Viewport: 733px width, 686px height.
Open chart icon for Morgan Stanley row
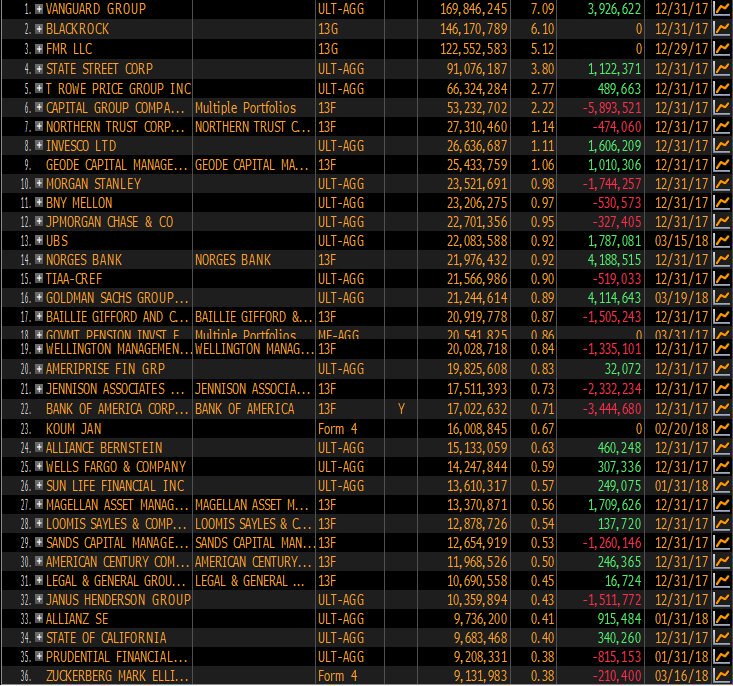coord(722,184)
